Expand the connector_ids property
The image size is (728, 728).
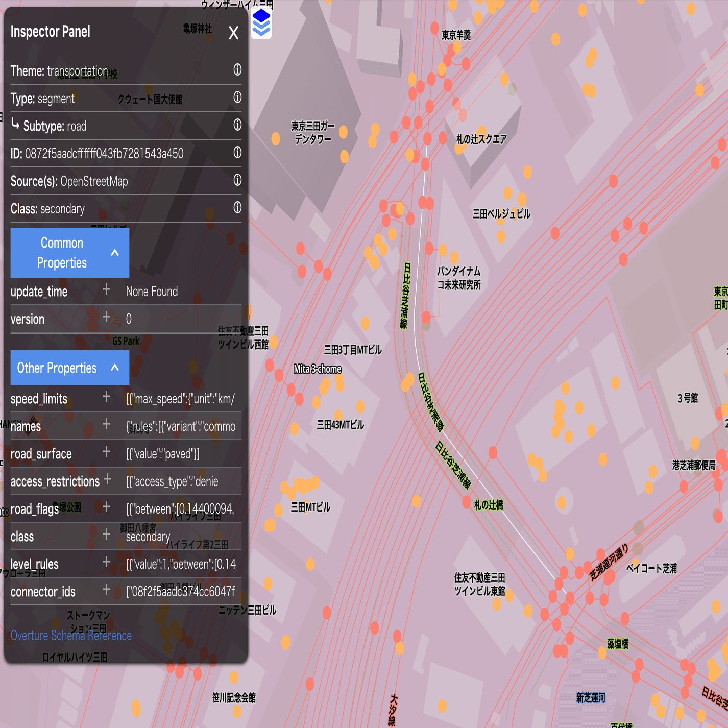coord(107,590)
